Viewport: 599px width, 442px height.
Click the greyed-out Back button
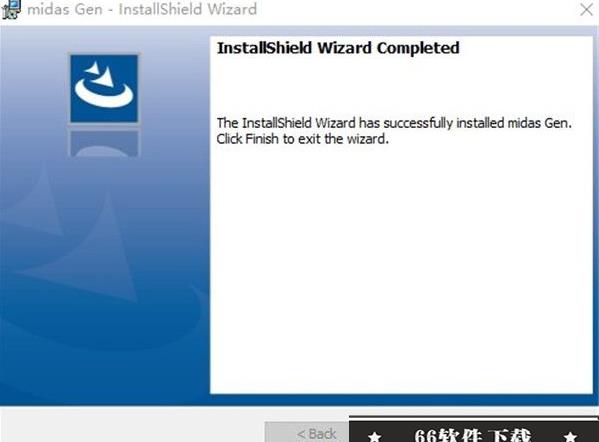pyautogui.click(x=307, y=432)
